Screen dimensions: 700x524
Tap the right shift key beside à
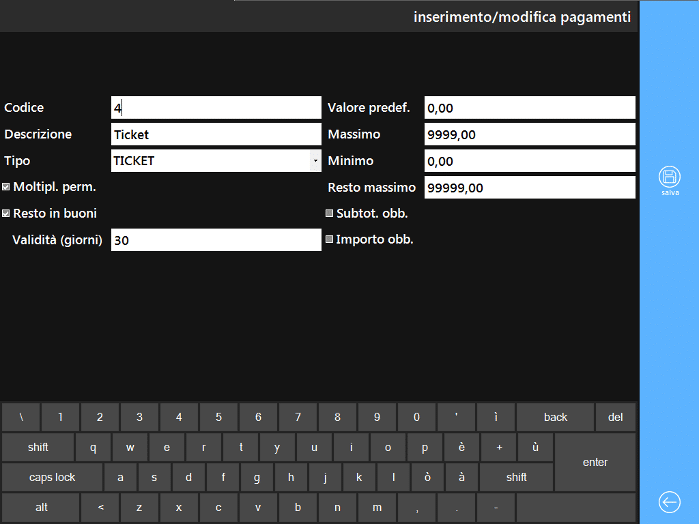click(517, 477)
